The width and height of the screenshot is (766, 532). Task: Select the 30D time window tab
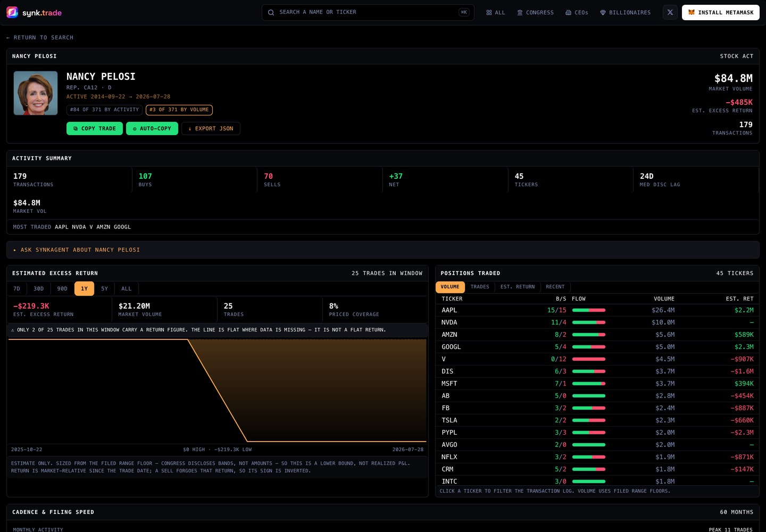[x=38, y=289]
